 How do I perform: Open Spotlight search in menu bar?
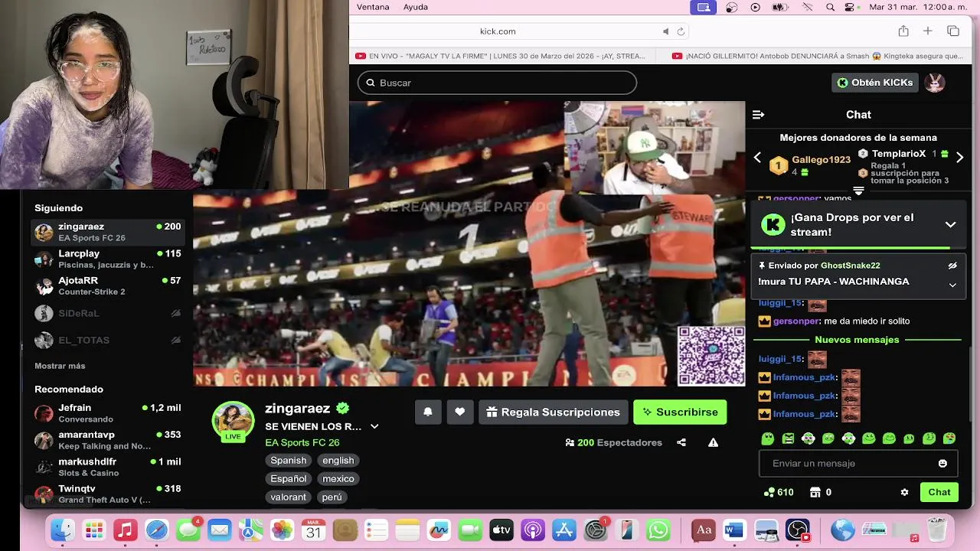pos(831,7)
